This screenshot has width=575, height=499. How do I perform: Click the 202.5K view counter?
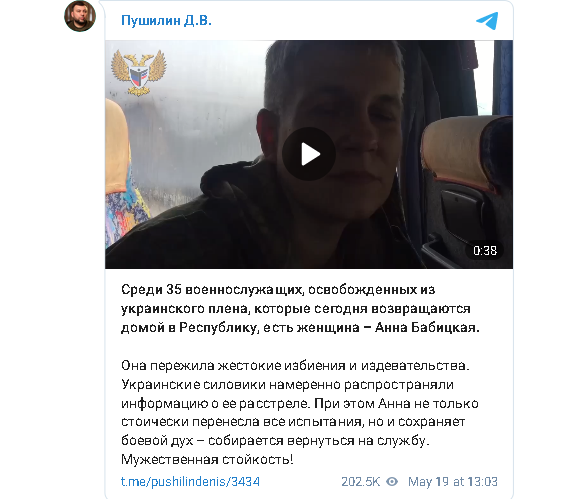(x=360, y=481)
